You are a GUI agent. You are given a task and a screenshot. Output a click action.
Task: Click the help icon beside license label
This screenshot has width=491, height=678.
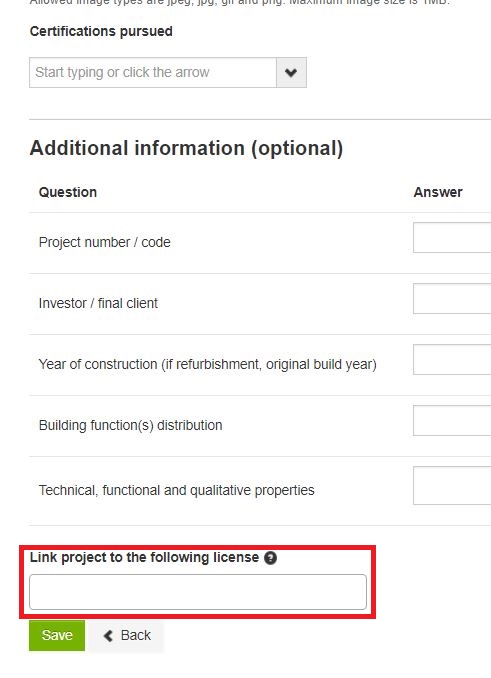point(271,558)
